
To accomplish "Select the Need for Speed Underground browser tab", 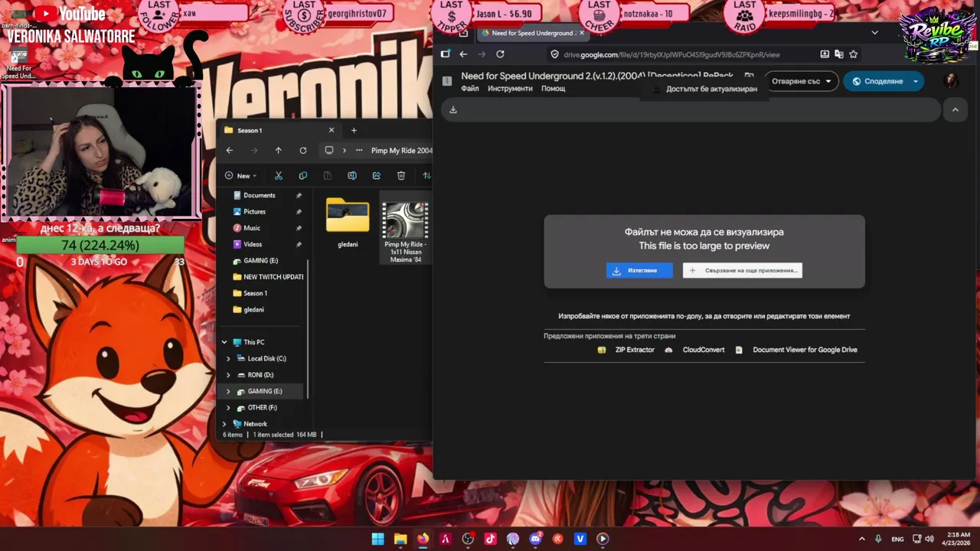I will point(532,33).
